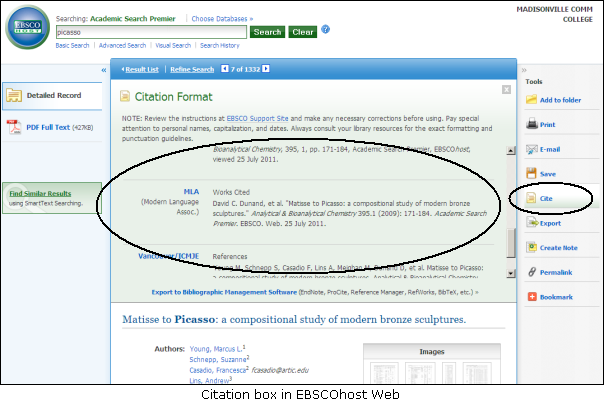Click the Print printer icon
The width and height of the screenshot is (604, 408).
532,124
